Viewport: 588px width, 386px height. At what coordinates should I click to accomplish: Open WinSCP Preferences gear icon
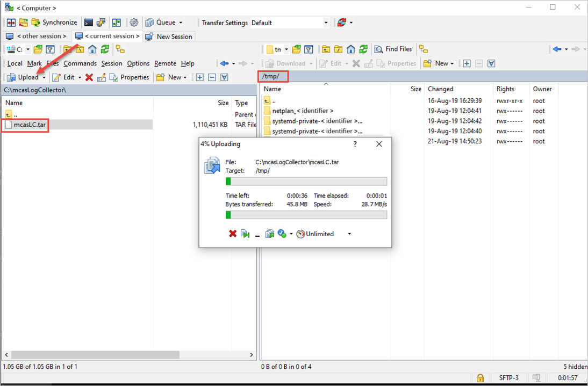tap(134, 22)
